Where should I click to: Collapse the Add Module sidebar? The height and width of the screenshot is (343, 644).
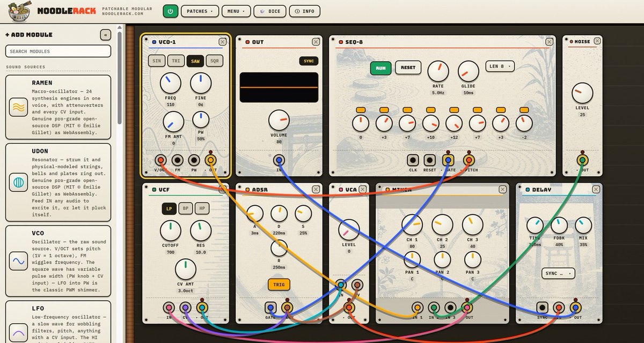point(105,35)
